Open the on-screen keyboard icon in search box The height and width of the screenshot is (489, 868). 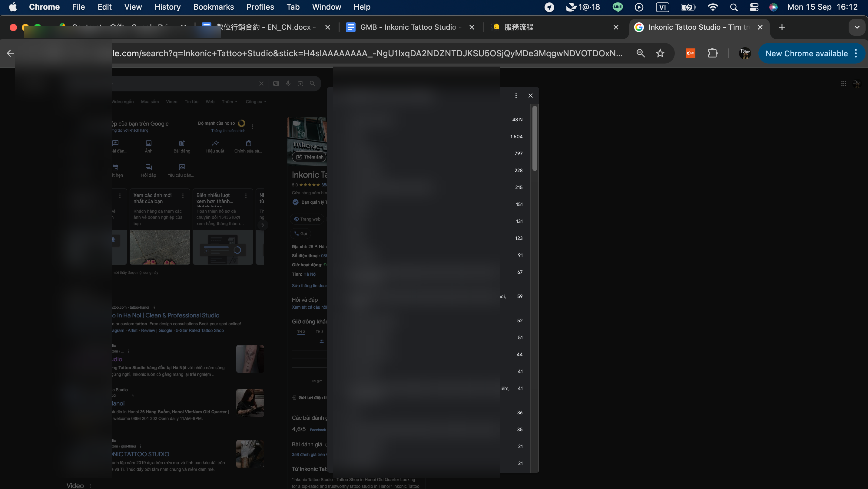click(276, 84)
